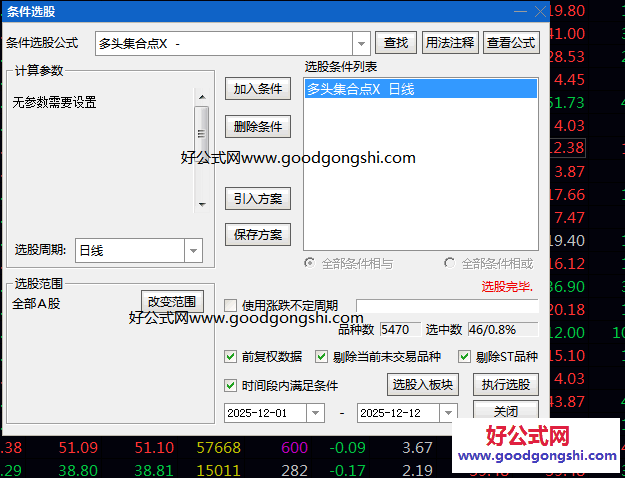The image size is (625, 478).
Task: Run screening with 执行选股 button
Action: (506, 385)
